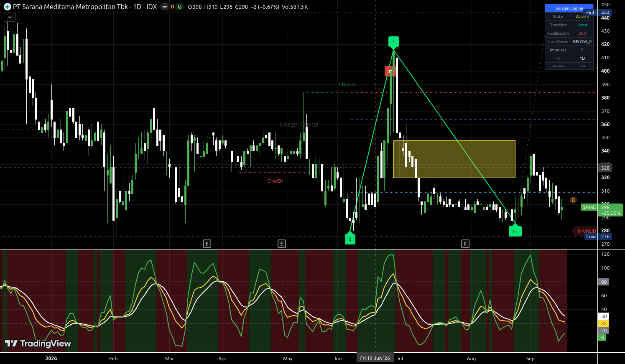
Task: Click the 'Apr' label on time axis
Action: [222, 359]
